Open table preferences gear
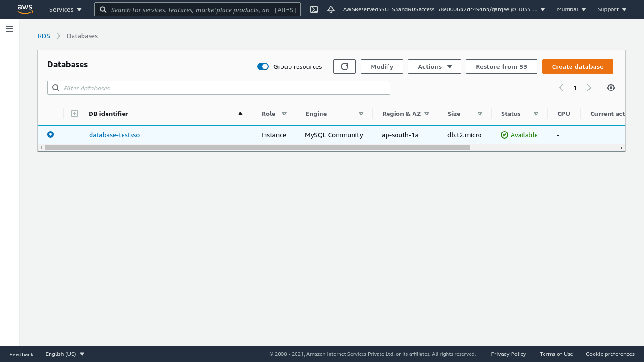The width and height of the screenshot is (644, 362). tap(611, 88)
